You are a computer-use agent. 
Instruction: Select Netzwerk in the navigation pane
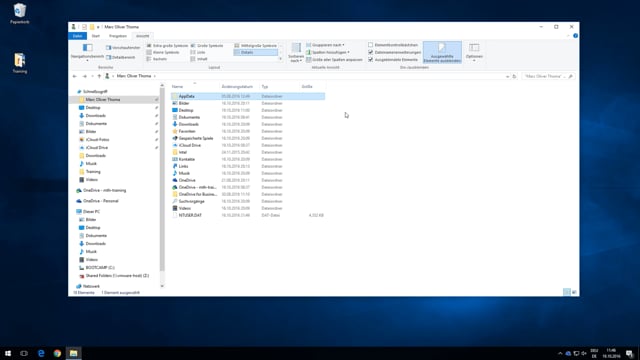(x=91, y=286)
